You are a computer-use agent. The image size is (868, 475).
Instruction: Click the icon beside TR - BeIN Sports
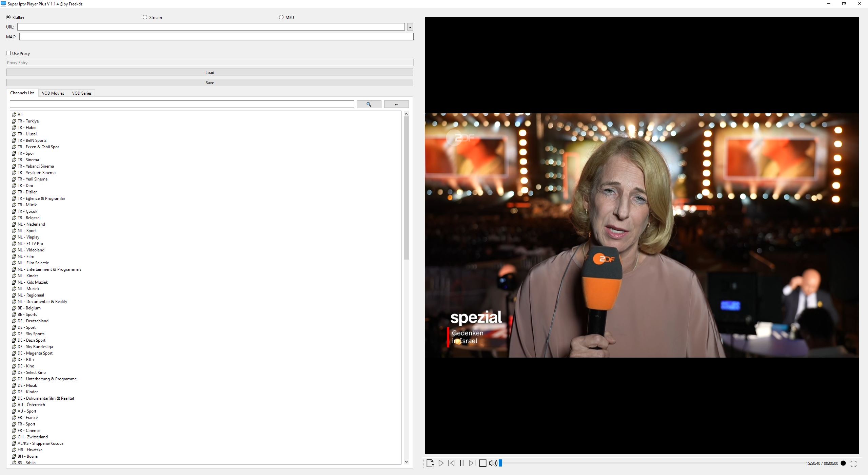(x=14, y=140)
